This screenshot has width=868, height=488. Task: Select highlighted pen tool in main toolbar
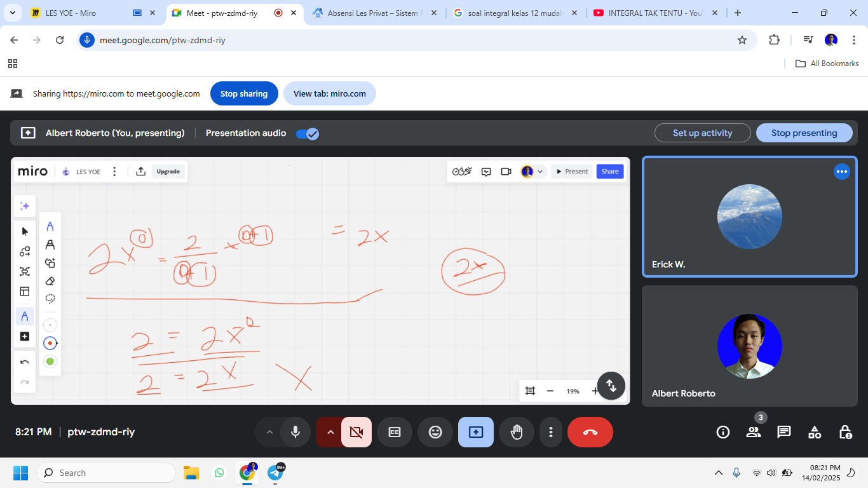(25, 316)
